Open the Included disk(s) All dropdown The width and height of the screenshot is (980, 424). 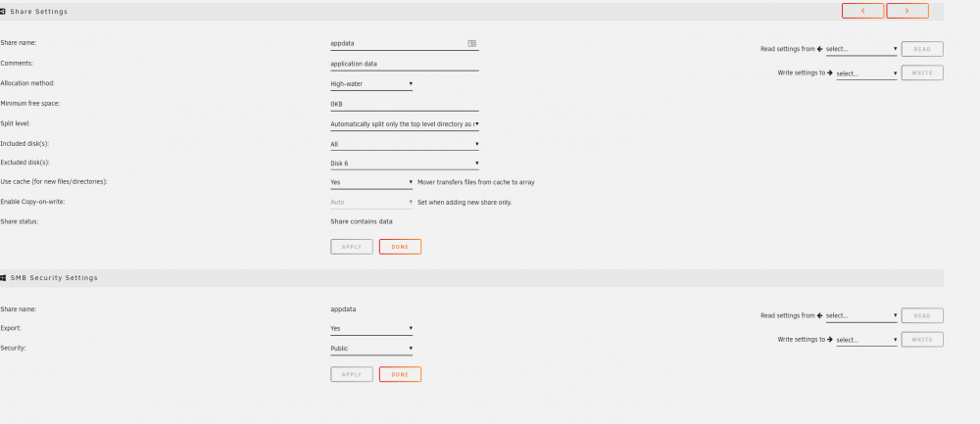click(x=405, y=144)
